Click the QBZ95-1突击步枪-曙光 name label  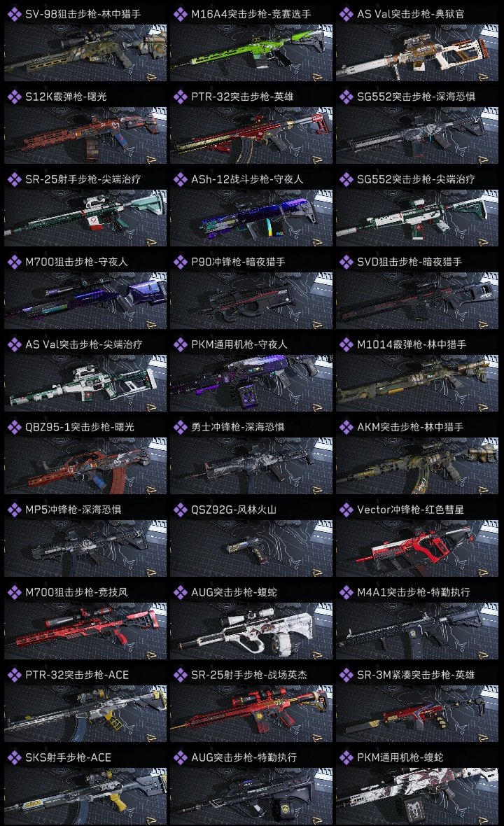click(80, 427)
